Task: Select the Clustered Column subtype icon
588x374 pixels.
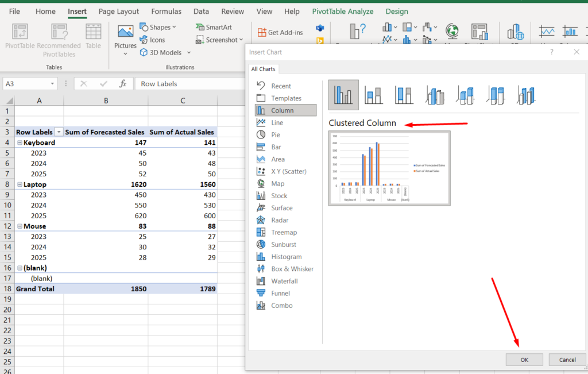Action: coord(343,95)
